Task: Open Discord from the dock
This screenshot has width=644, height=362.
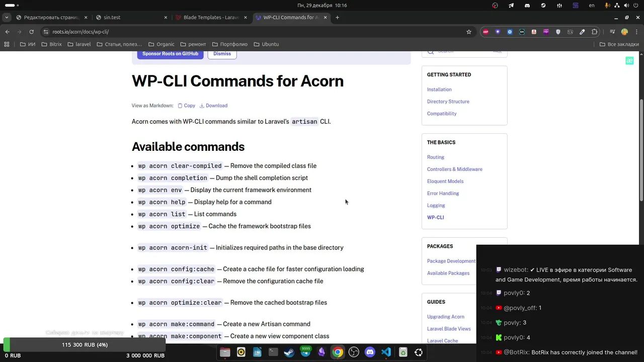Action: 370,352
